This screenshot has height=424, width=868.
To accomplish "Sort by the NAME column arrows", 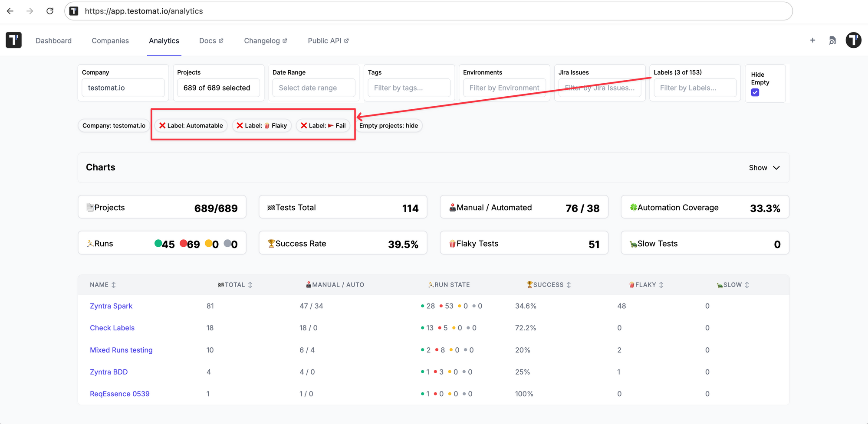I will pos(114,285).
